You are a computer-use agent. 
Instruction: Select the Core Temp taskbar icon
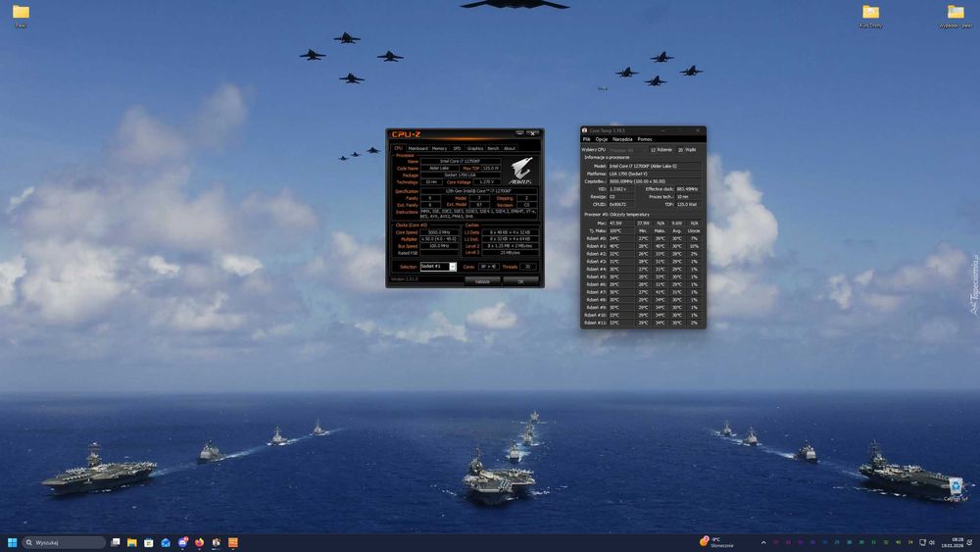(x=217, y=542)
